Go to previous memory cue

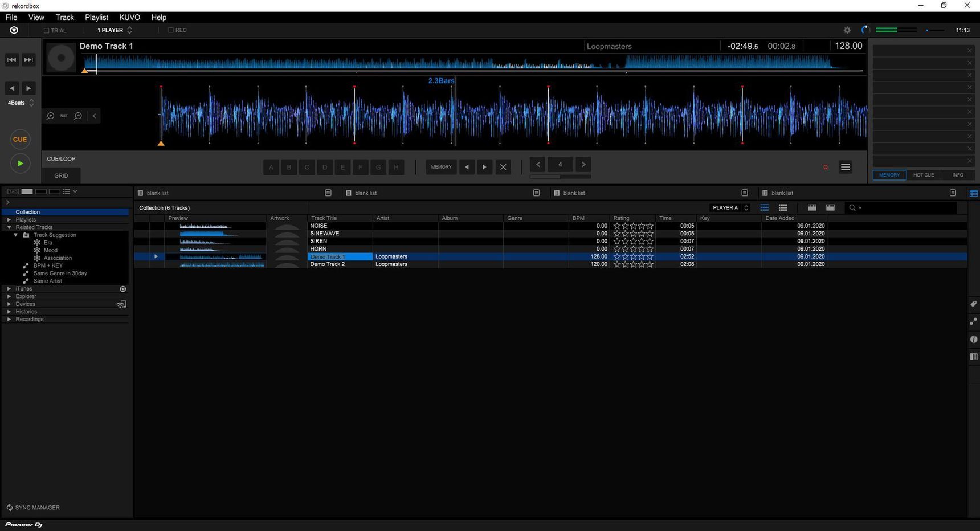[x=467, y=167]
